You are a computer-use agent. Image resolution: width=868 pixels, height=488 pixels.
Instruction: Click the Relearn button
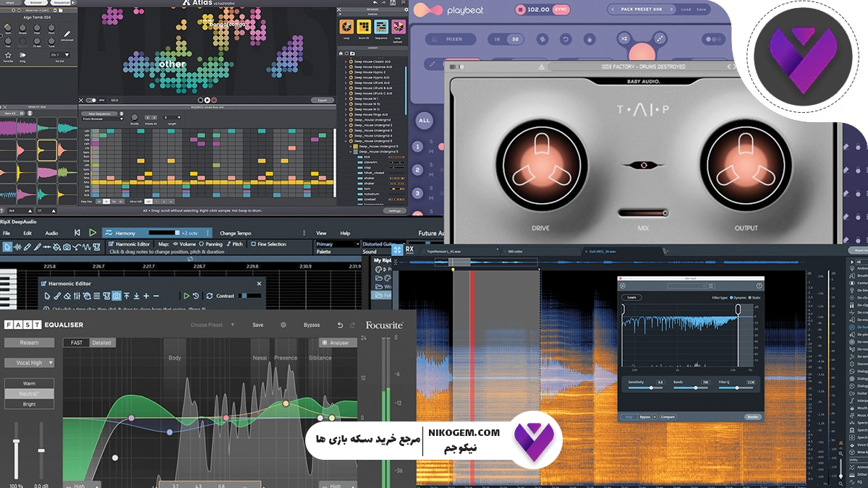pos(30,343)
